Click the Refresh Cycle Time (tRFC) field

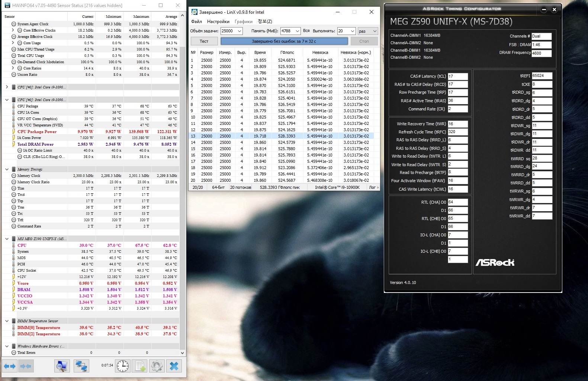coord(458,132)
